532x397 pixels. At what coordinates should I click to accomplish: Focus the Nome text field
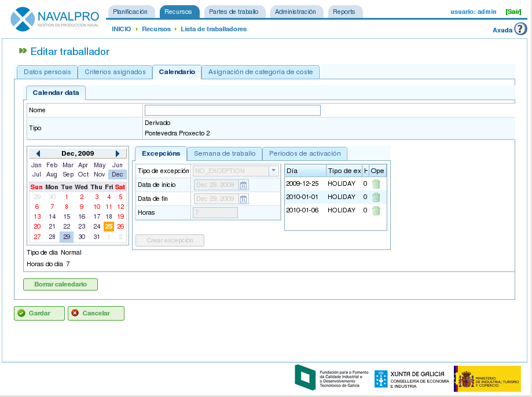click(x=232, y=111)
